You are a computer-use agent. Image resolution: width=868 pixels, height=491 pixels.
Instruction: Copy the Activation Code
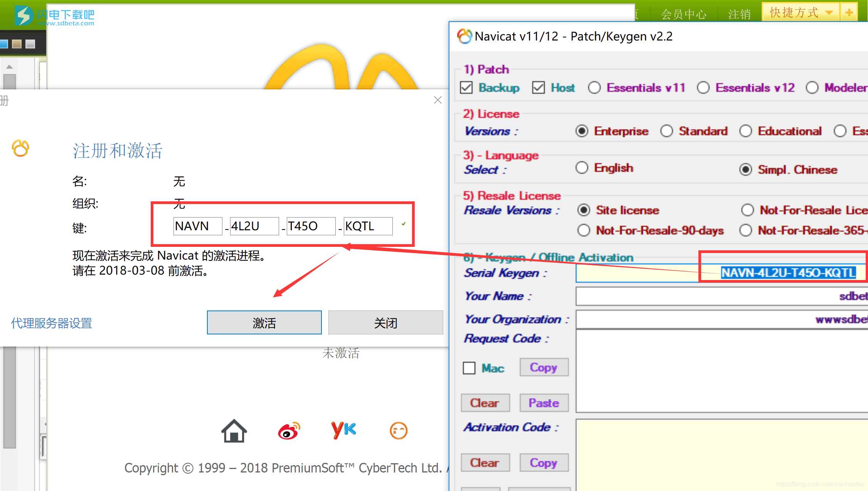point(544,462)
